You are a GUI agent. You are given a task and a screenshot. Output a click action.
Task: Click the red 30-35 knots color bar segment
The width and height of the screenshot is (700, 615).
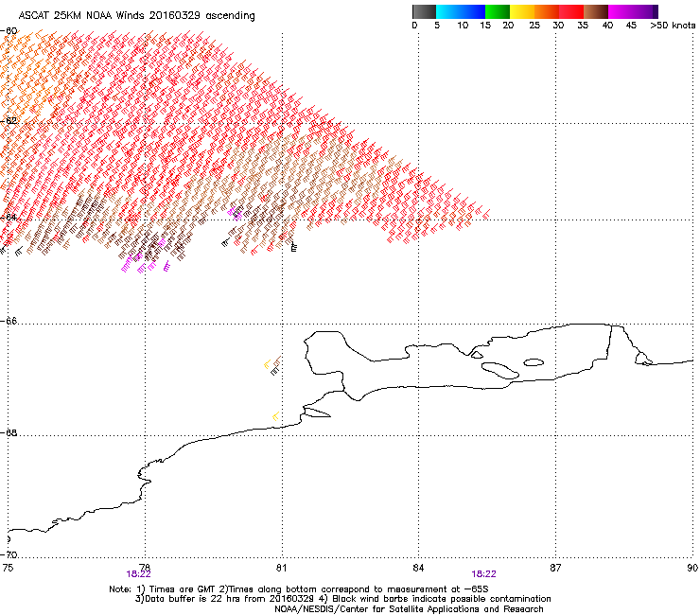point(571,11)
